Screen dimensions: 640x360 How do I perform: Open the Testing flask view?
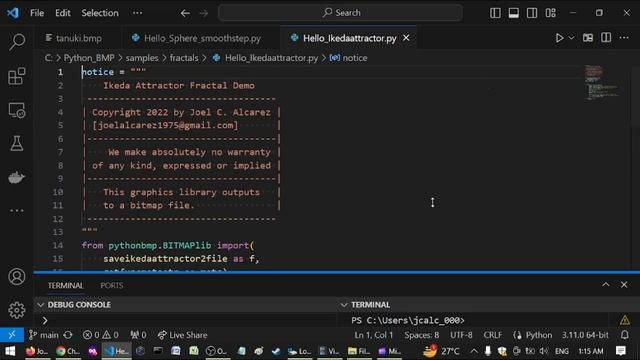point(17,143)
